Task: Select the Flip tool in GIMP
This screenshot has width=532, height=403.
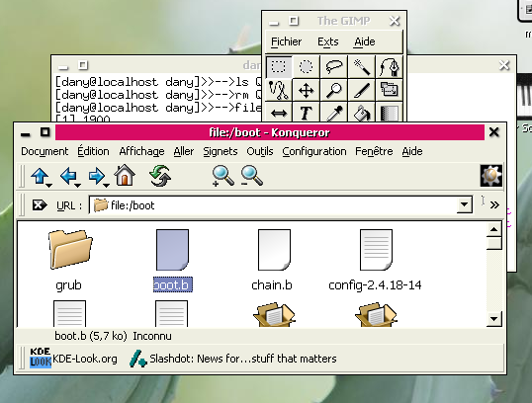Action: point(279,113)
